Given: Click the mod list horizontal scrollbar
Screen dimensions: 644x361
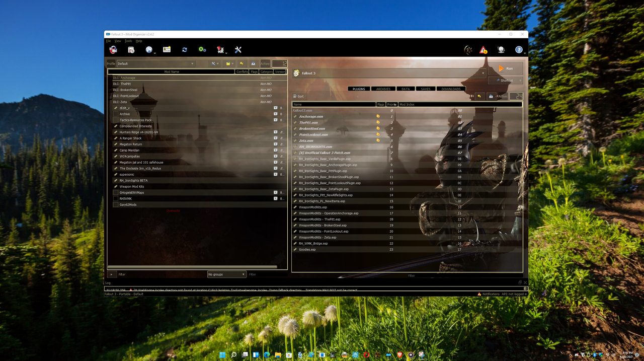Looking at the screenshot, I should (192, 267).
